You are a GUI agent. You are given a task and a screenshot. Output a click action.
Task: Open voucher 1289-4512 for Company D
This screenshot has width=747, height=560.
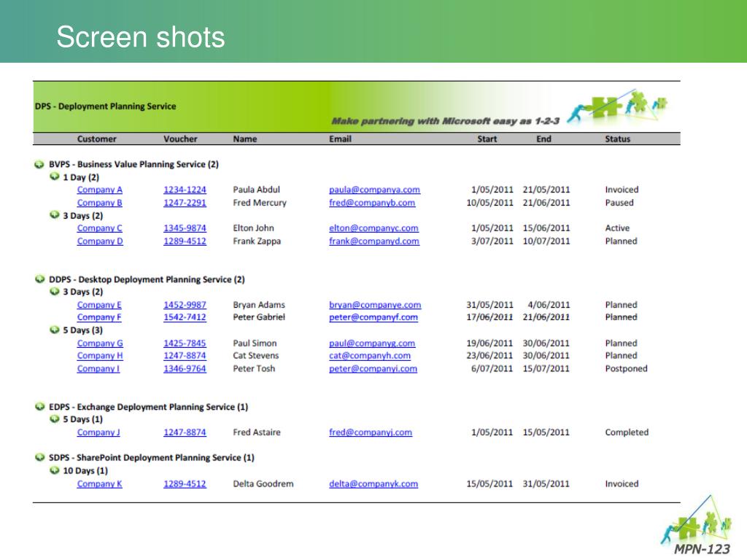[x=185, y=241]
